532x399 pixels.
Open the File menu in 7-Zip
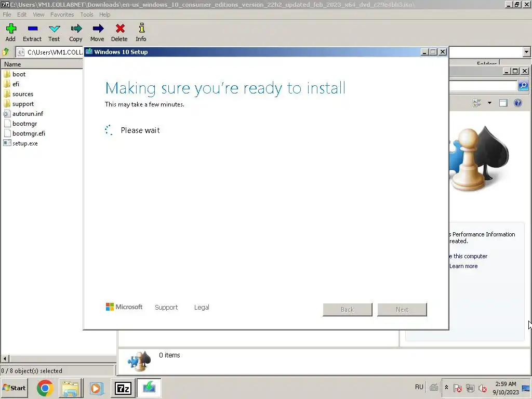[x=7, y=15]
